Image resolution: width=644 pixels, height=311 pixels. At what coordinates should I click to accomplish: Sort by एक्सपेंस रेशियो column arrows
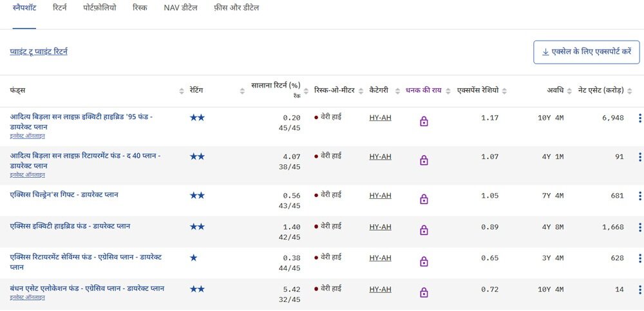coord(505,91)
